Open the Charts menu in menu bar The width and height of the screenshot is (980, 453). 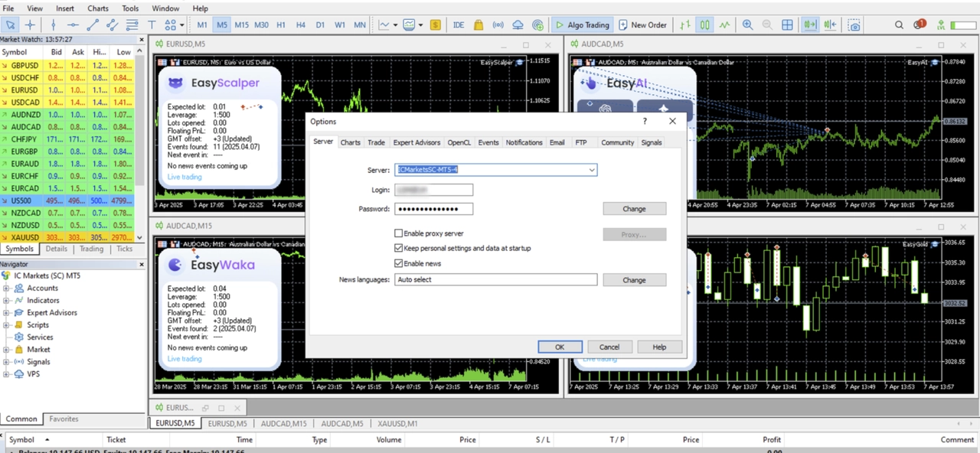click(x=98, y=8)
